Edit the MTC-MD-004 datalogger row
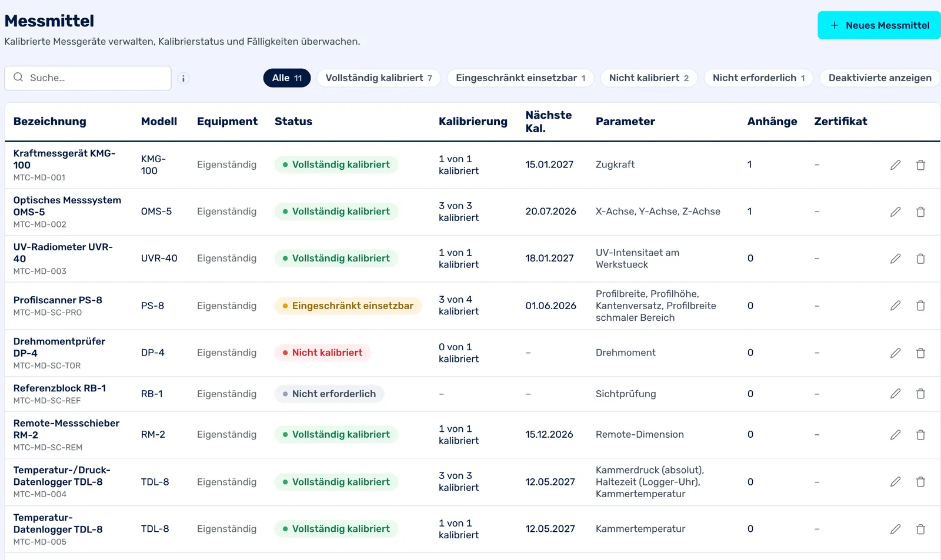 (895, 482)
